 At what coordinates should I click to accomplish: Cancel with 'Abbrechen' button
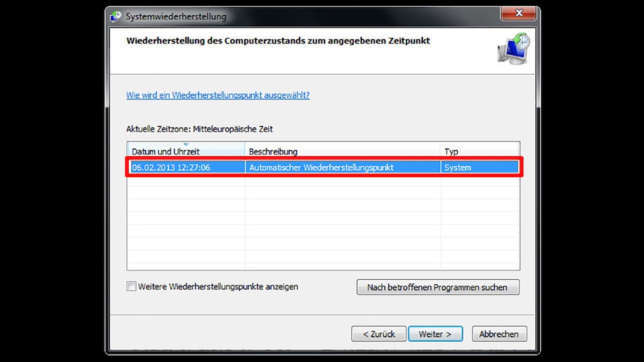click(x=499, y=334)
